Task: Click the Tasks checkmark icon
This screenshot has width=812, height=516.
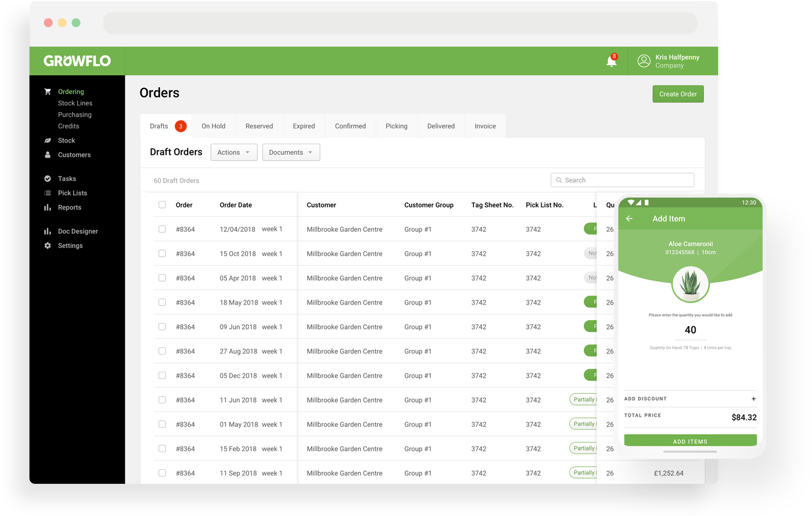Action: 48,178
